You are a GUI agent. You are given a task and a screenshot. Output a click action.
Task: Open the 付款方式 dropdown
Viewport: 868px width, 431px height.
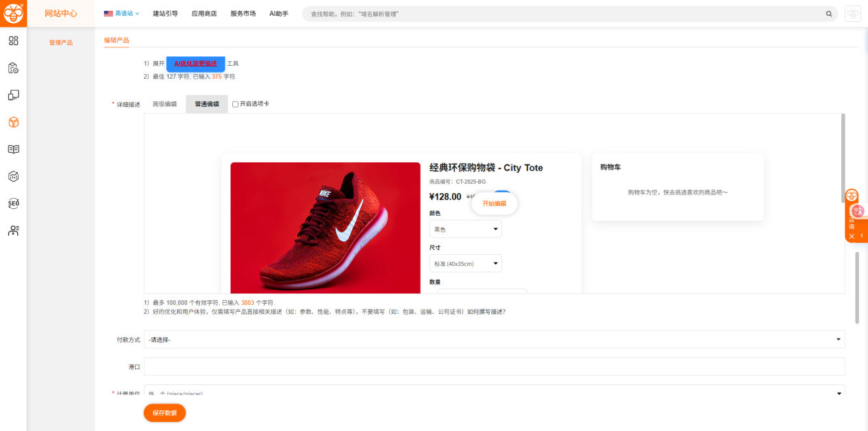click(494, 339)
